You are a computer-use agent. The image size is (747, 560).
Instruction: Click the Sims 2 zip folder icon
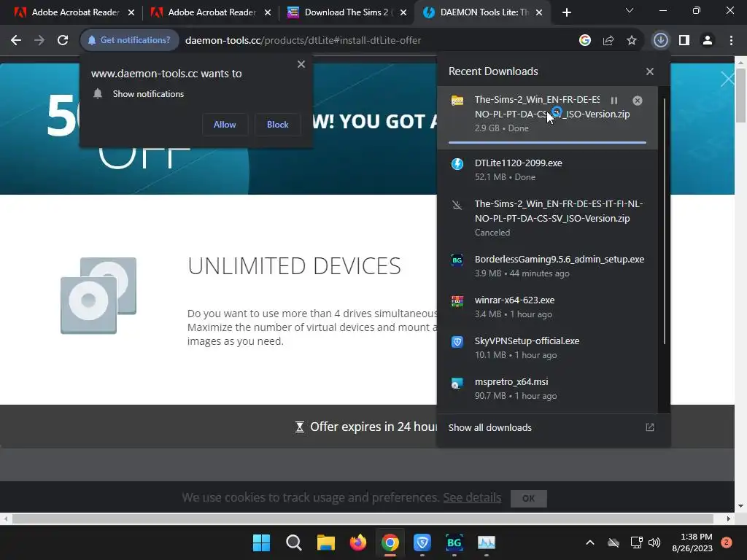[x=457, y=101]
